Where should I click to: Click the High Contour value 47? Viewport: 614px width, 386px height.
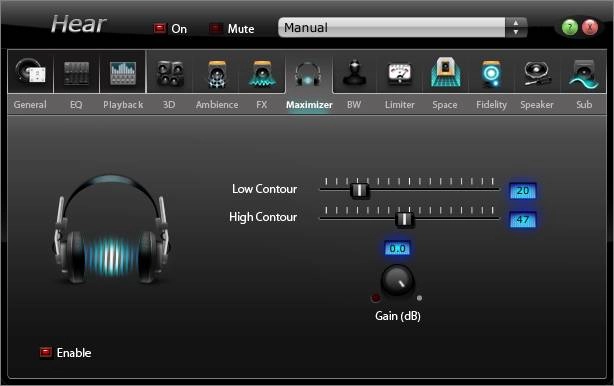pyautogui.click(x=523, y=220)
